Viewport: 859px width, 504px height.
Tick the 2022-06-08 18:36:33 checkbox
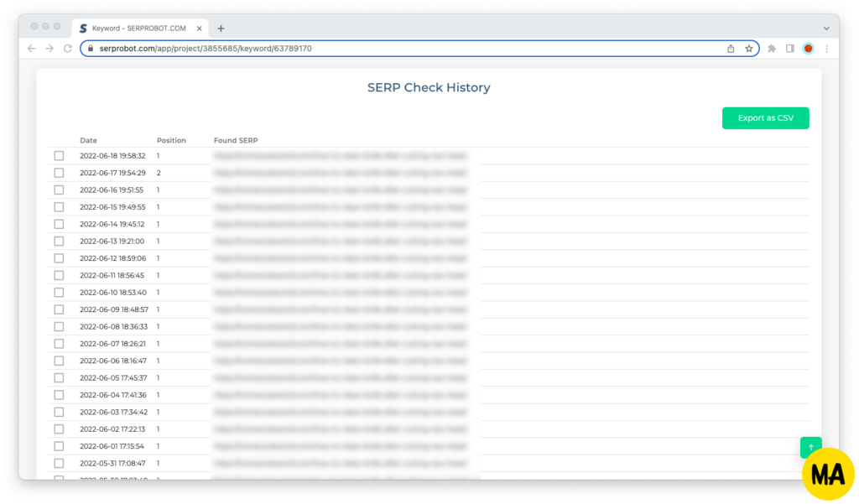[60, 327]
